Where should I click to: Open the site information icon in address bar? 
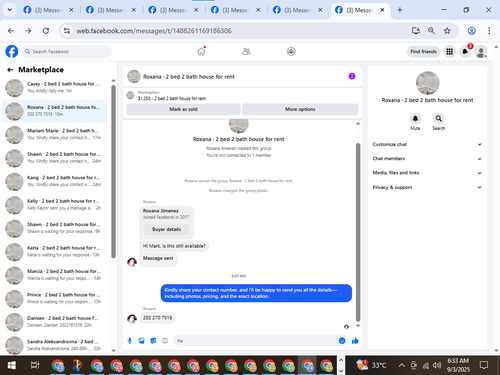coord(67,31)
